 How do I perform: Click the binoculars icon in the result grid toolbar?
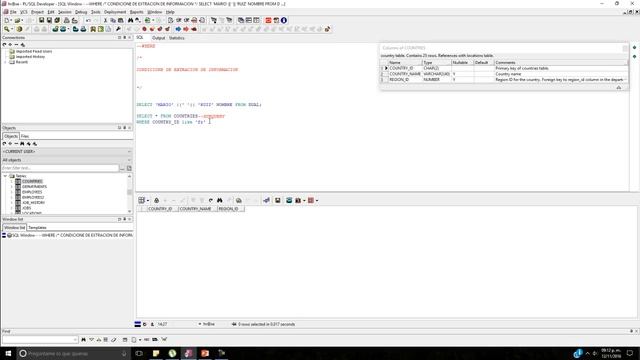click(x=220, y=200)
